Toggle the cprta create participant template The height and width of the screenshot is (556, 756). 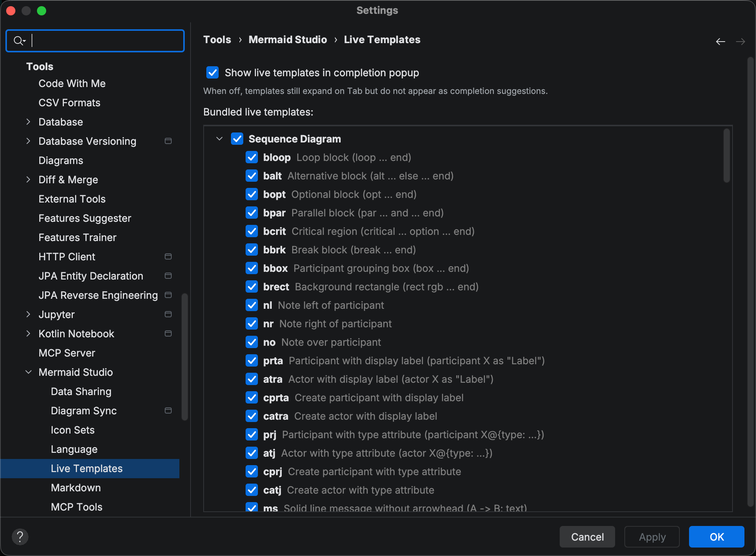coord(252,397)
